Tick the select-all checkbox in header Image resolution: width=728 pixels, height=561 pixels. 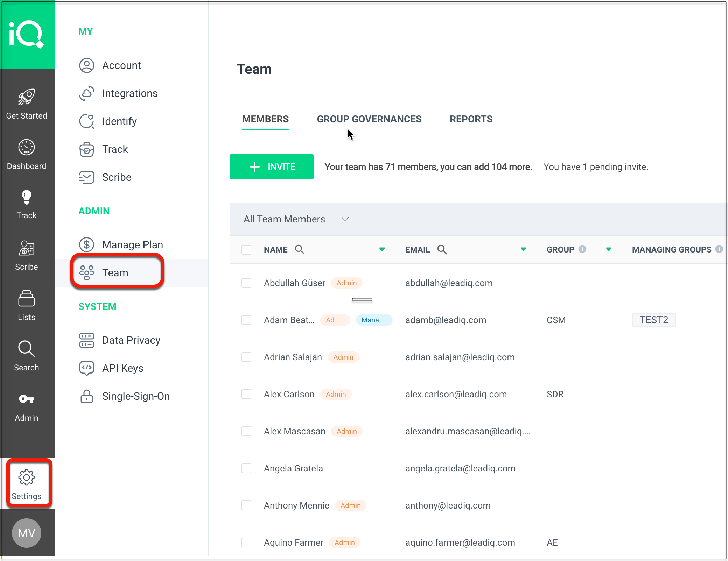point(246,250)
